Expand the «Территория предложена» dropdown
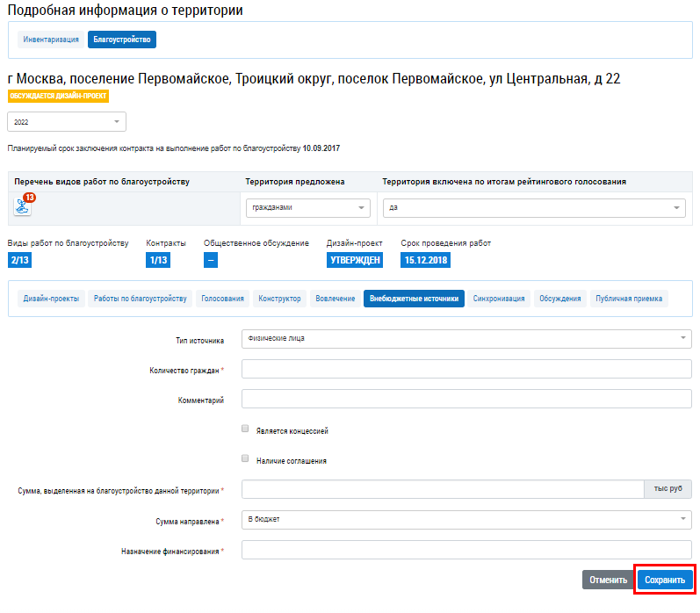This screenshot has width=700, height=613. 307,208
